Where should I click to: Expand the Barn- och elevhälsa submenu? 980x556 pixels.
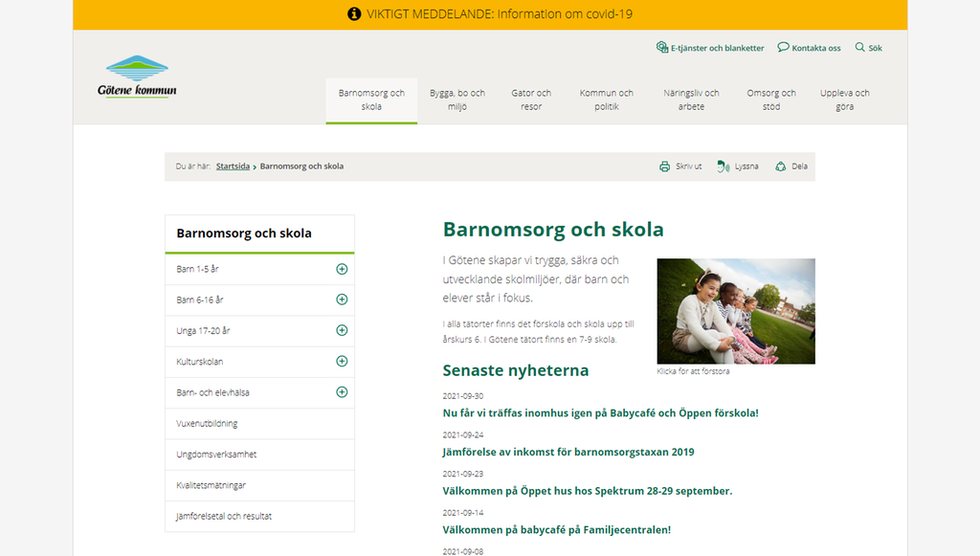[342, 392]
